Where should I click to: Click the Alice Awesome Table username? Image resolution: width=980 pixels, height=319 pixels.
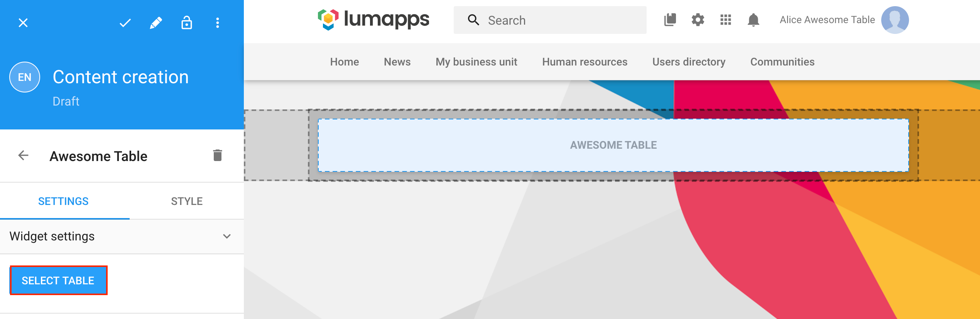coord(827,20)
